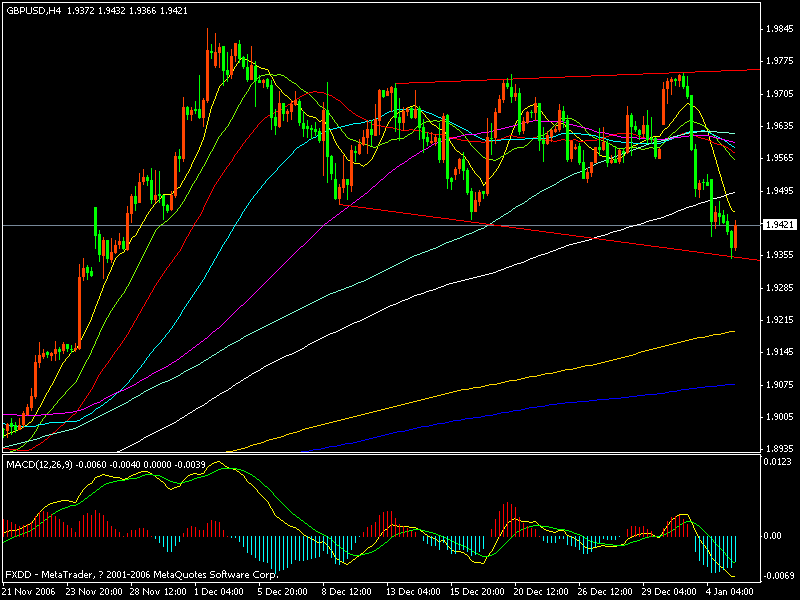Click the 4 Jan 04:00 date label

[x=729, y=590]
